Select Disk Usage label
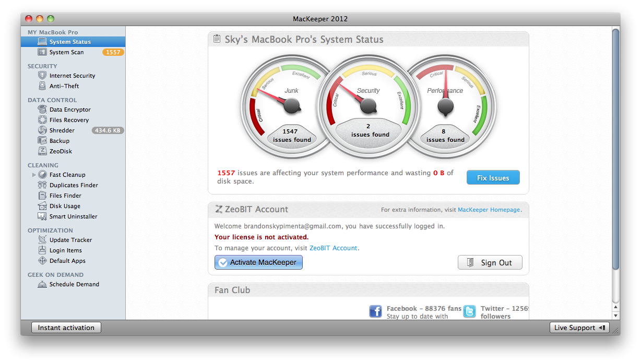This screenshot has width=641, height=364. pyautogui.click(x=65, y=206)
